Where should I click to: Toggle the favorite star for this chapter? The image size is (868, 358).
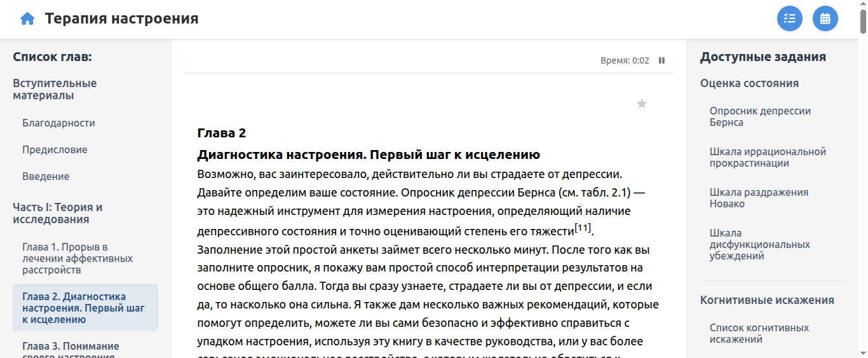tap(642, 104)
